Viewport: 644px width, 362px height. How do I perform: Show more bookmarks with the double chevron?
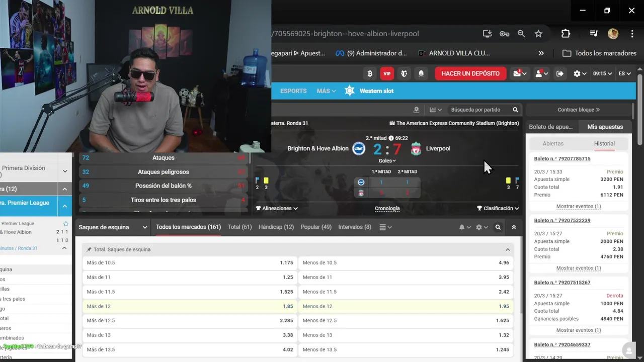click(541, 53)
